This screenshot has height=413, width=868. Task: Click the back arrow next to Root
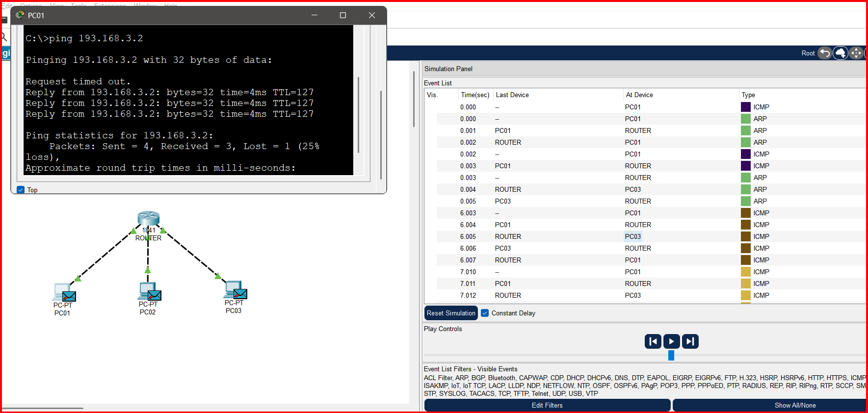(x=825, y=53)
